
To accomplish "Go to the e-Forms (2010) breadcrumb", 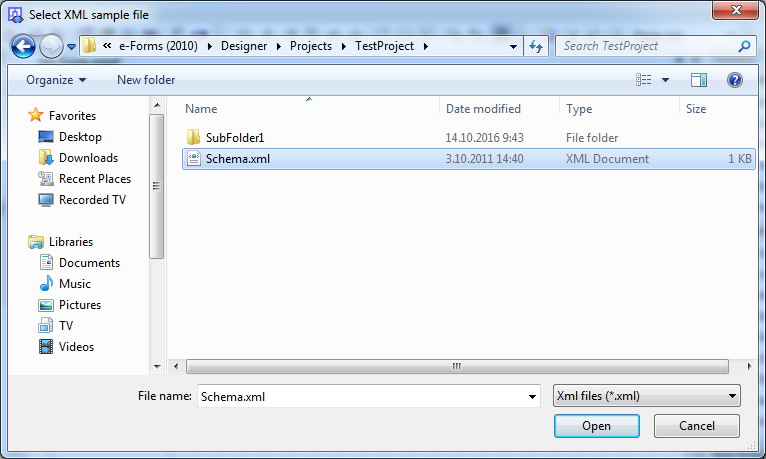I will [x=158, y=46].
